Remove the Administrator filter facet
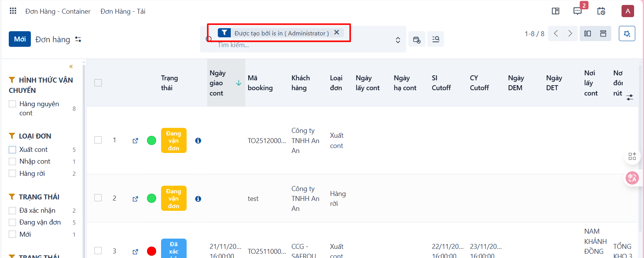The height and width of the screenshot is (258, 644). (x=337, y=32)
